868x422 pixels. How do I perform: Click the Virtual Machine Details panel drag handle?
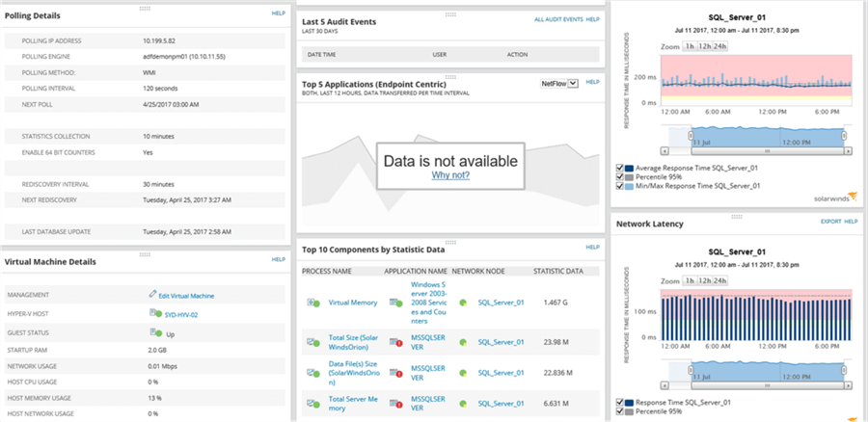pyautogui.click(x=145, y=254)
